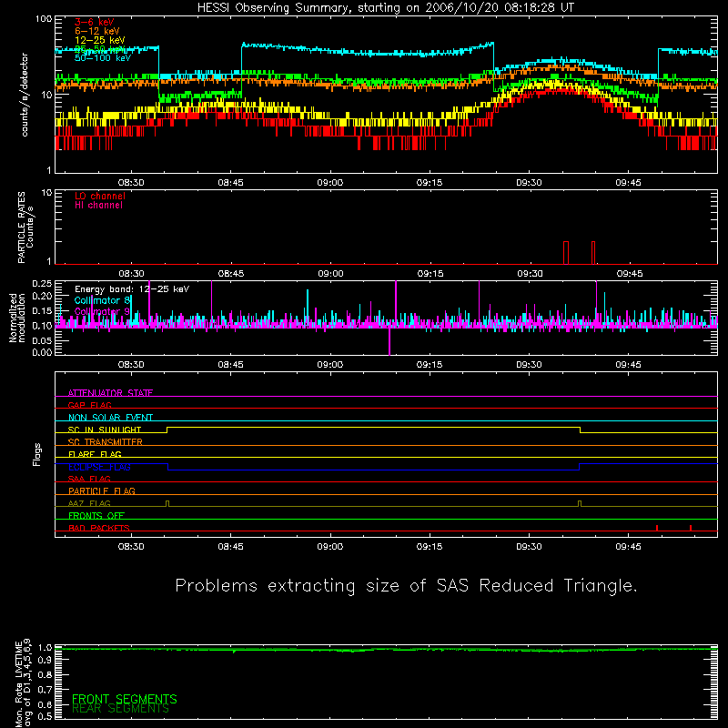The height and width of the screenshot is (728, 728).
Task: Click the 'HI channel' legend label
Action: (98, 206)
